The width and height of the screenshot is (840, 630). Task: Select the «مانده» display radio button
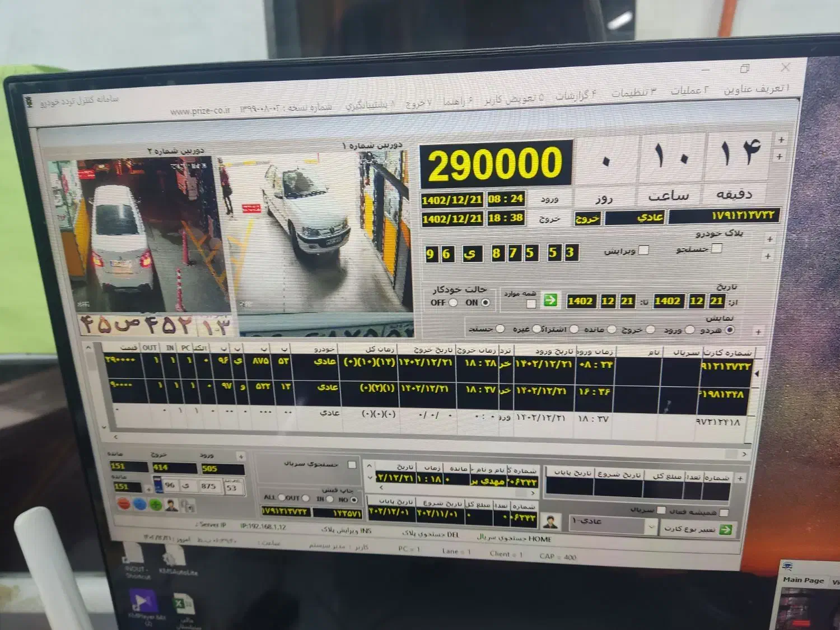[x=612, y=329]
